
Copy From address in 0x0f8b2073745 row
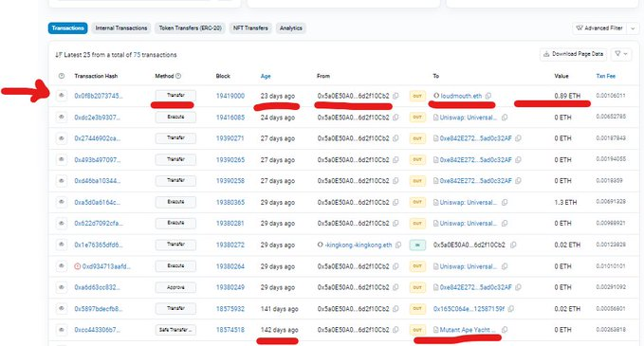click(x=396, y=96)
